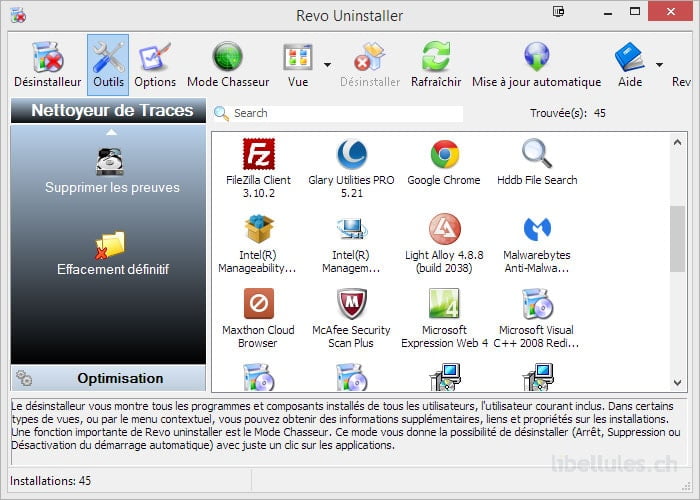The image size is (700, 500).
Task: Select FileZilla Client 3.10.2
Action: 258,168
